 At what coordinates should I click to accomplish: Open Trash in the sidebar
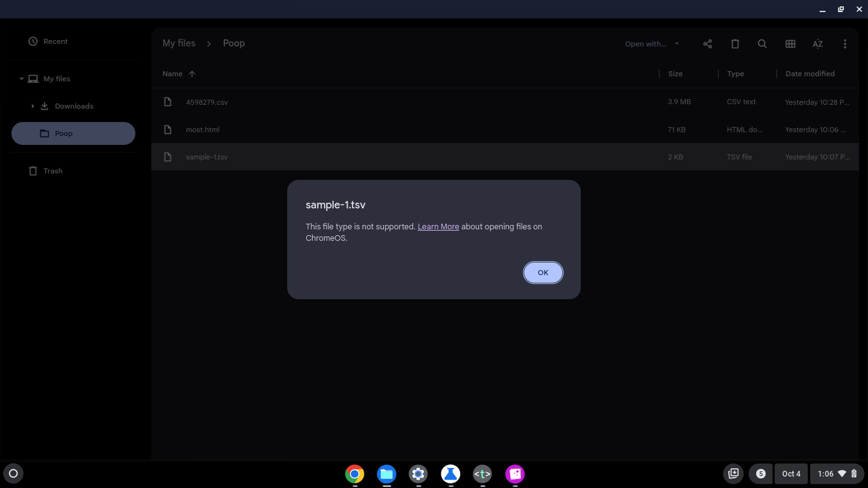click(x=53, y=171)
